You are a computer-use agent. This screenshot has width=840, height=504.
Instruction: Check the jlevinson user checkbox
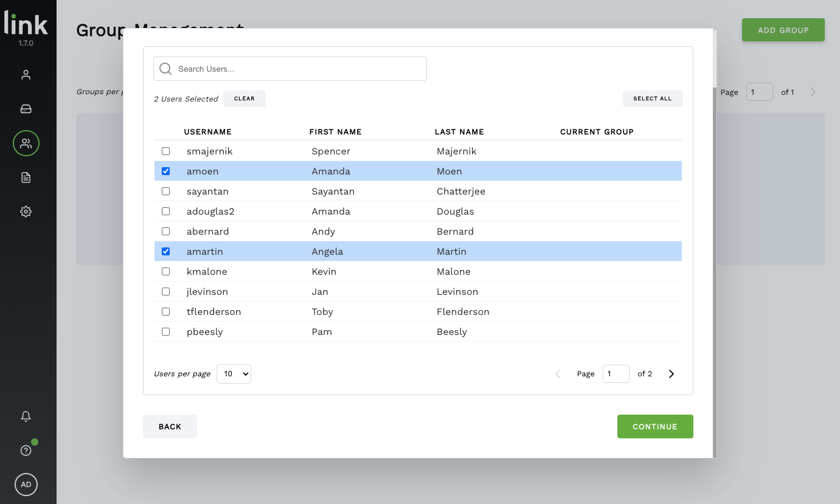click(x=165, y=291)
